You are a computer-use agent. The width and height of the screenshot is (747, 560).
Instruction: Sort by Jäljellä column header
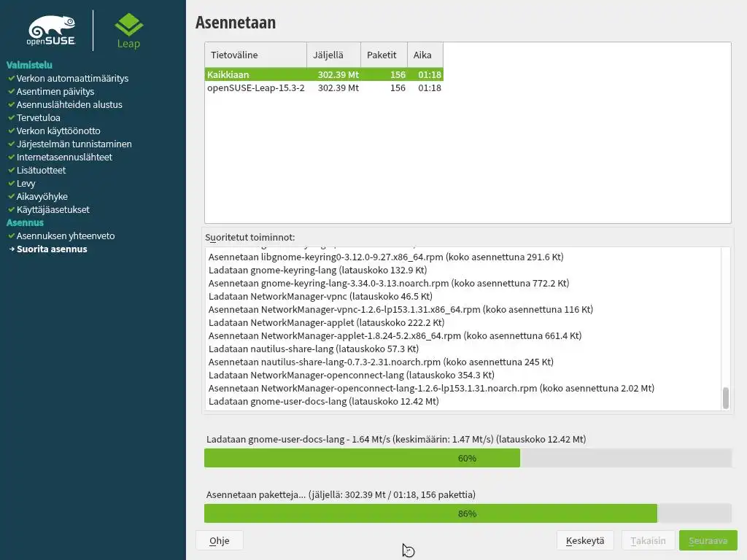(x=333, y=55)
